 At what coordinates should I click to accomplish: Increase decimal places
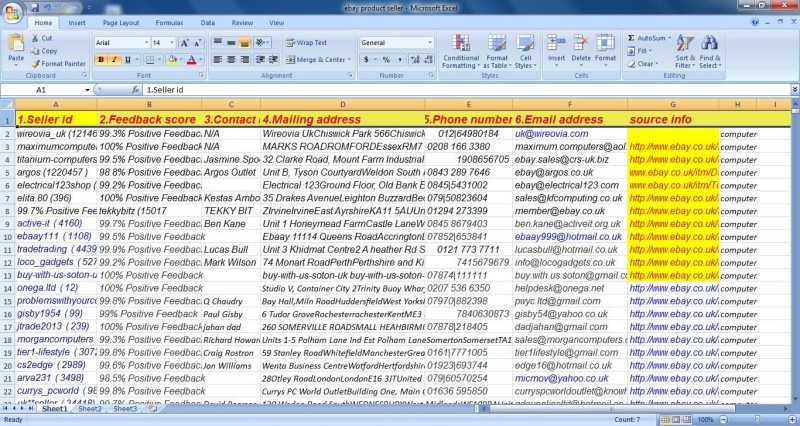coord(415,60)
